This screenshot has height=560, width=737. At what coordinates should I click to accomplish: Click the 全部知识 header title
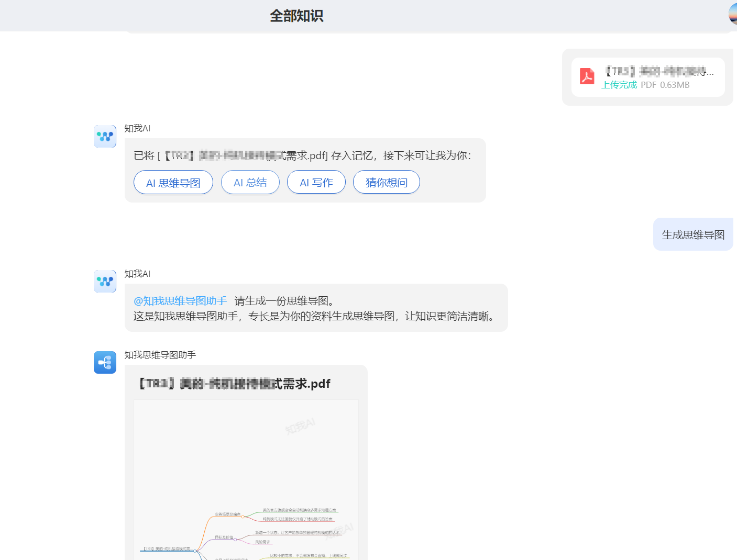pyautogui.click(x=296, y=16)
